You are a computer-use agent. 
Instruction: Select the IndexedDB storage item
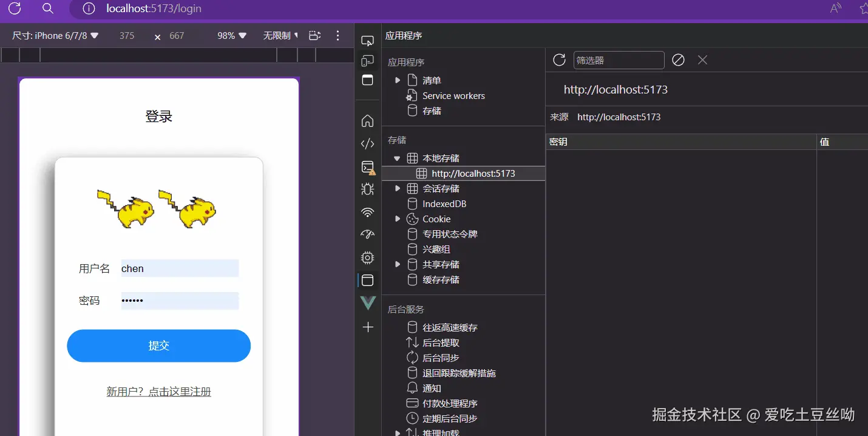[x=444, y=204]
